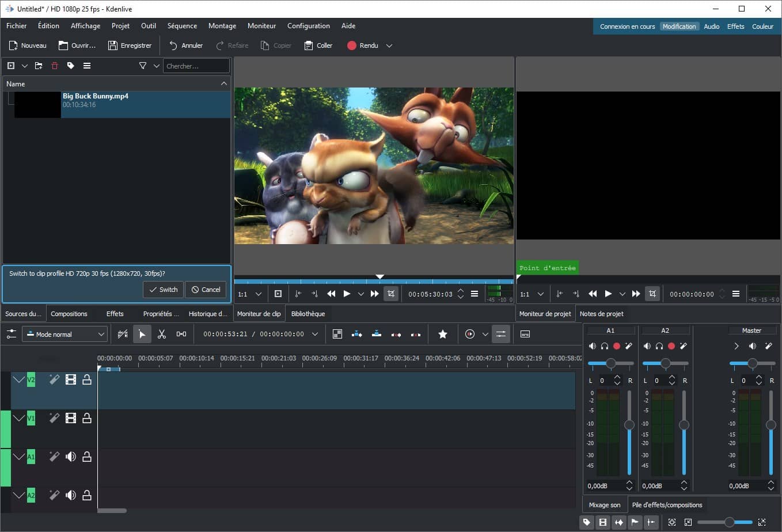Screen dimensions: 782x532
Task: Select the razor scissors tool in timeline toolbar
Action: [x=162, y=334]
